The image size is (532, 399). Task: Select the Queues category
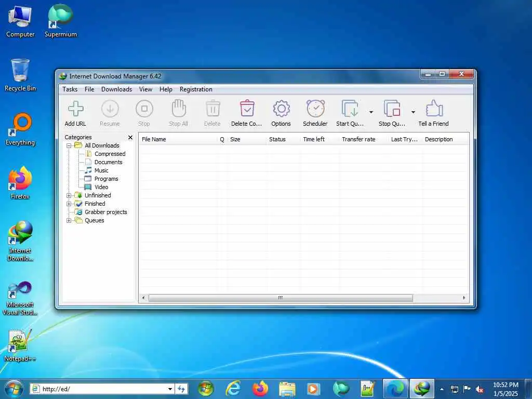tap(95, 220)
